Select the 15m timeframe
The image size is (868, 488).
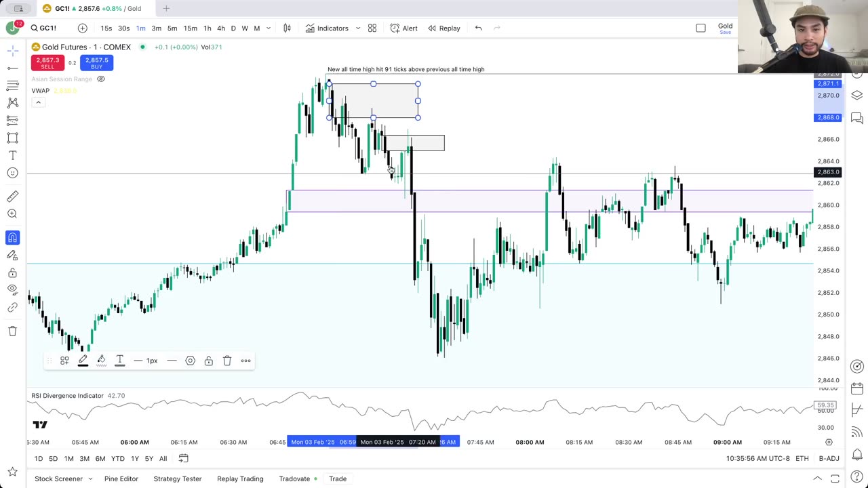(x=191, y=28)
